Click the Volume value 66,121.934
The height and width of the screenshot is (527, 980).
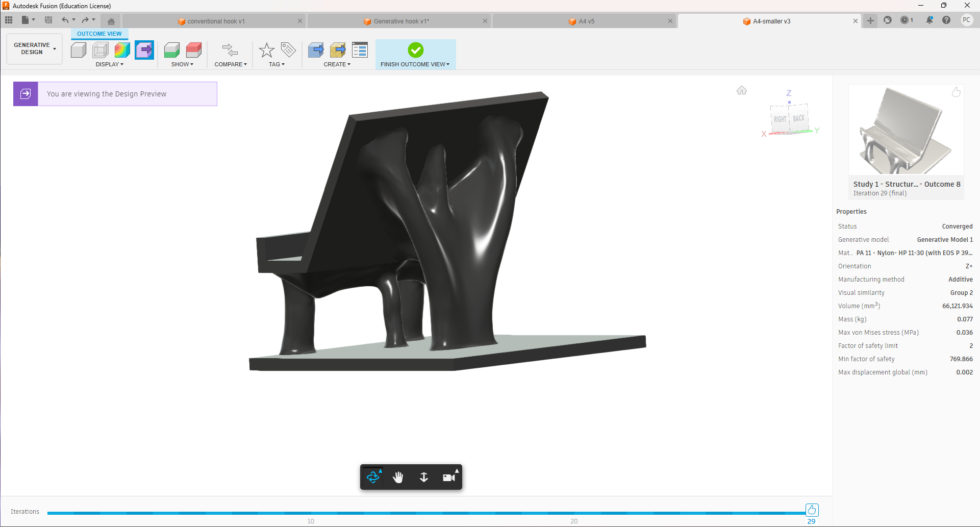tap(957, 306)
